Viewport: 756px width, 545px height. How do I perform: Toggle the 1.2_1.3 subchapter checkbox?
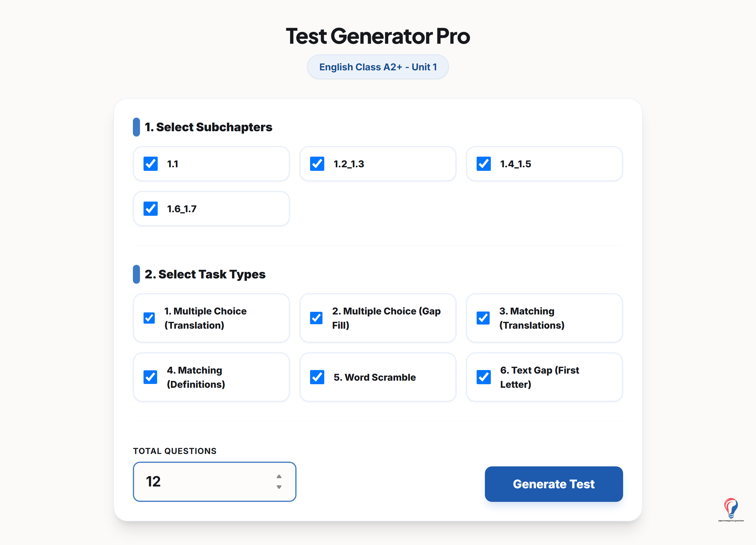tap(317, 164)
